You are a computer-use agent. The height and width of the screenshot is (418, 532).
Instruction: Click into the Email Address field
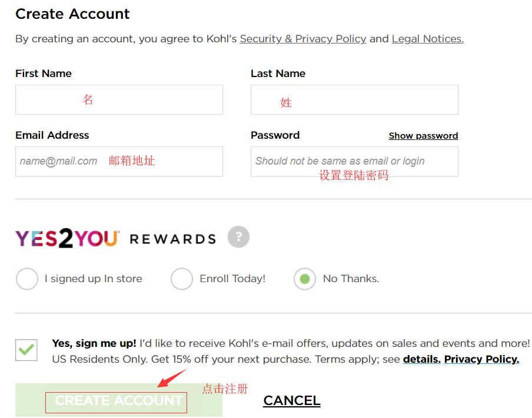click(119, 162)
